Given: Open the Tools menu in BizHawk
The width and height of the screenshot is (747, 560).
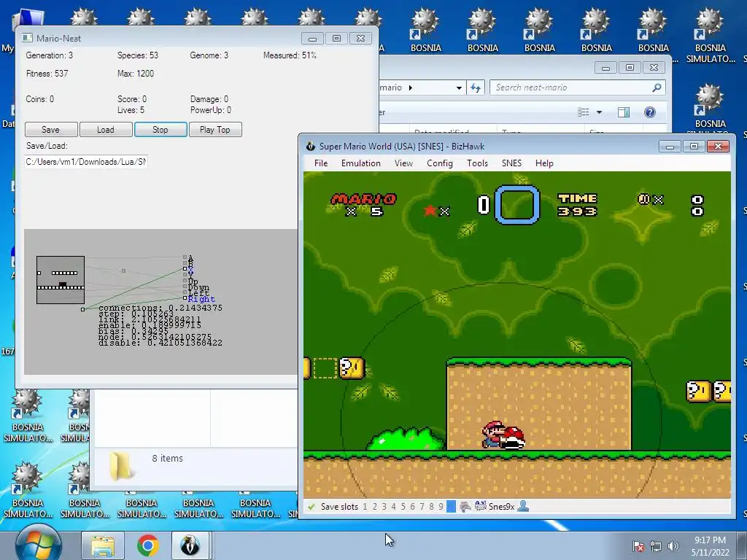Looking at the screenshot, I should (x=477, y=163).
